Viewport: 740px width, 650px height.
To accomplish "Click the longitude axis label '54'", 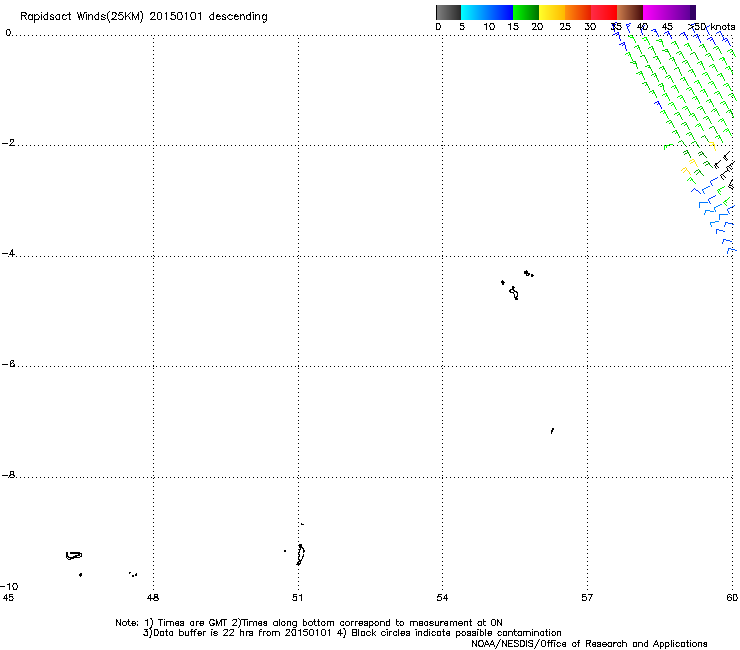I will click(x=442, y=598).
